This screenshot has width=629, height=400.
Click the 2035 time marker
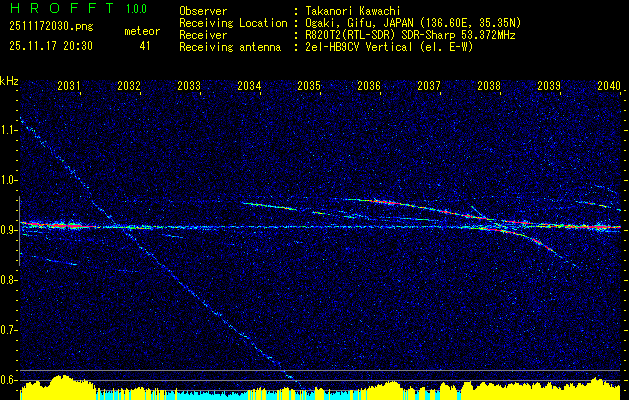pyautogui.click(x=309, y=85)
